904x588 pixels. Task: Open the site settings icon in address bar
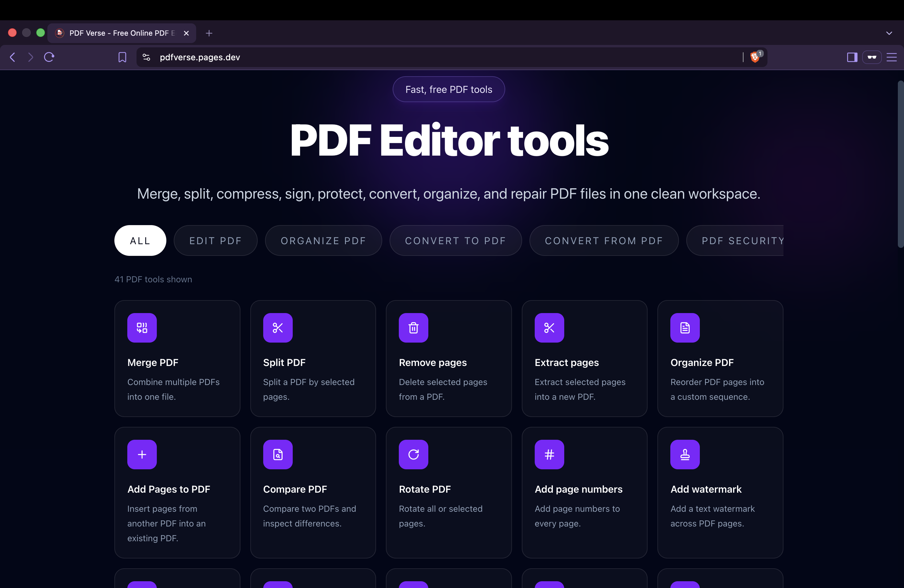click(x=146, y=57)
